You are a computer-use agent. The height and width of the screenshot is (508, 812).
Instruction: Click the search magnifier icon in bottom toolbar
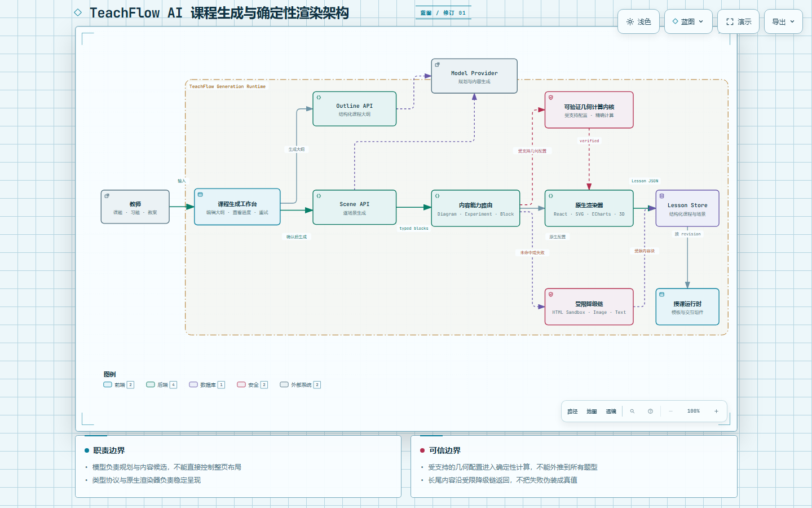coord(632,411)
